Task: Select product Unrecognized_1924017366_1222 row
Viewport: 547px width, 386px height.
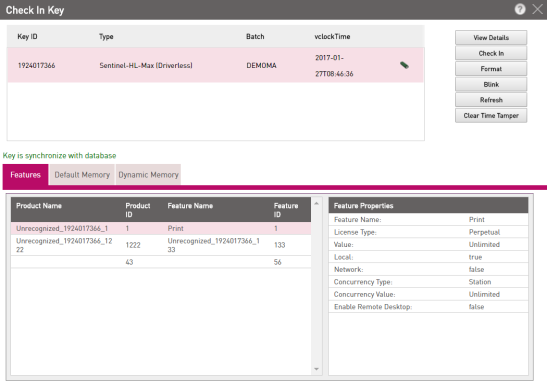Action: point(161,245)
